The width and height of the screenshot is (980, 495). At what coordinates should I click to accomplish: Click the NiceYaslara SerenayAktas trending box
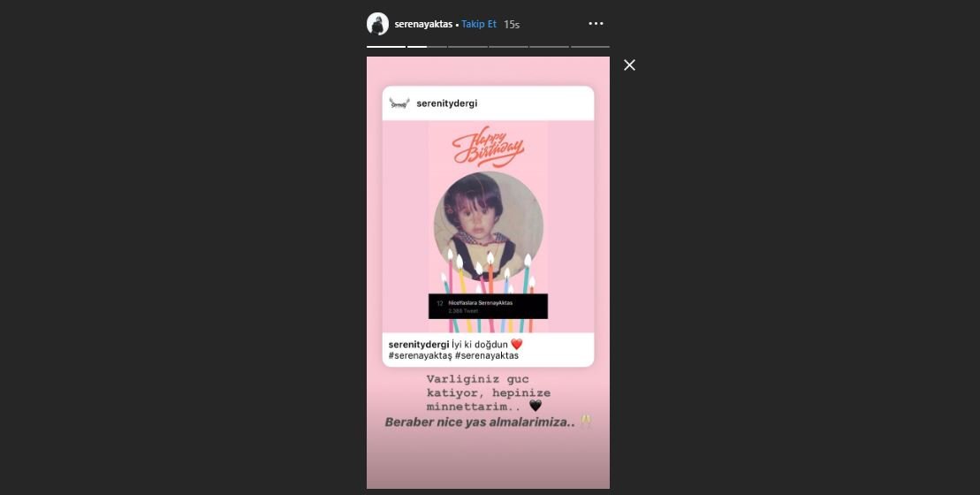(488, 306)
